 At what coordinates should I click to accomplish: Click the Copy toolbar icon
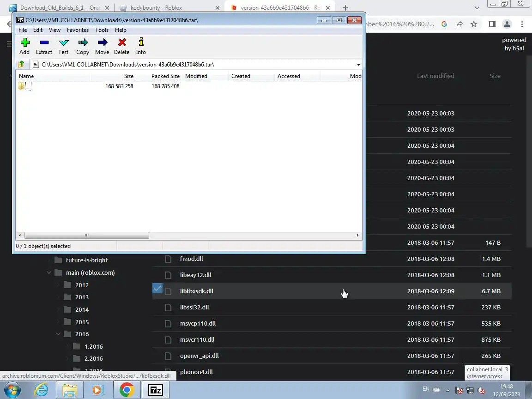pos(83,46)
